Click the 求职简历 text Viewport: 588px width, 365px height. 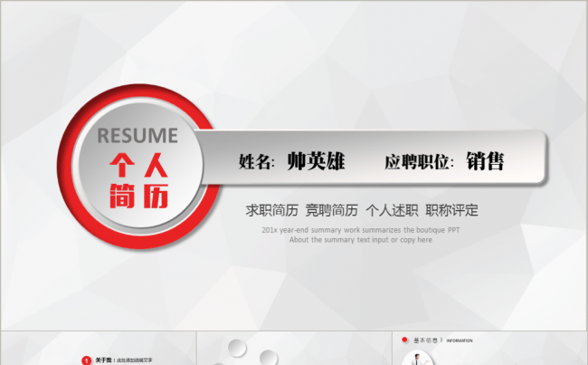[x=272, y=210]
